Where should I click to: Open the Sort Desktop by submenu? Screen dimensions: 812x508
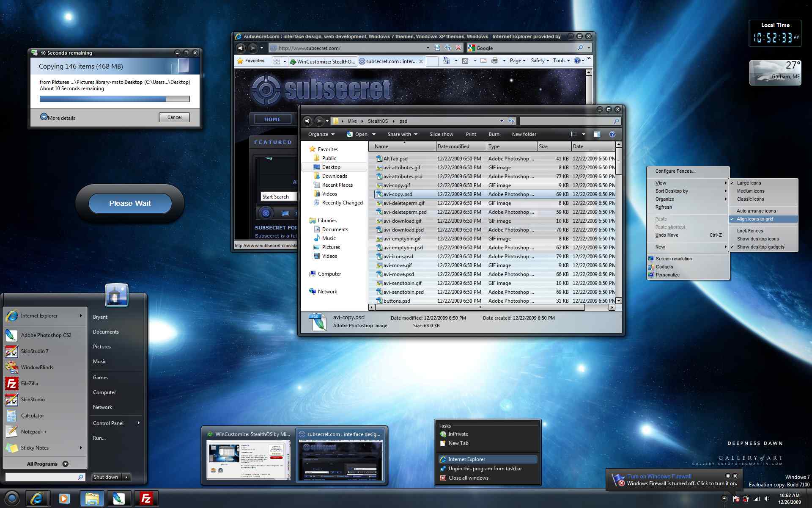pos(688,191)
